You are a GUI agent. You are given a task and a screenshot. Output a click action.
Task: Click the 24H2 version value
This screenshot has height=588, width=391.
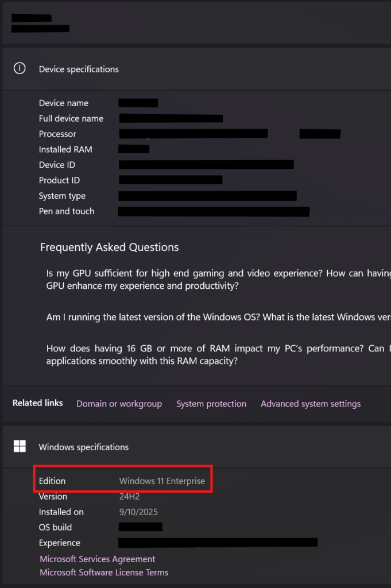click(129, 497)
